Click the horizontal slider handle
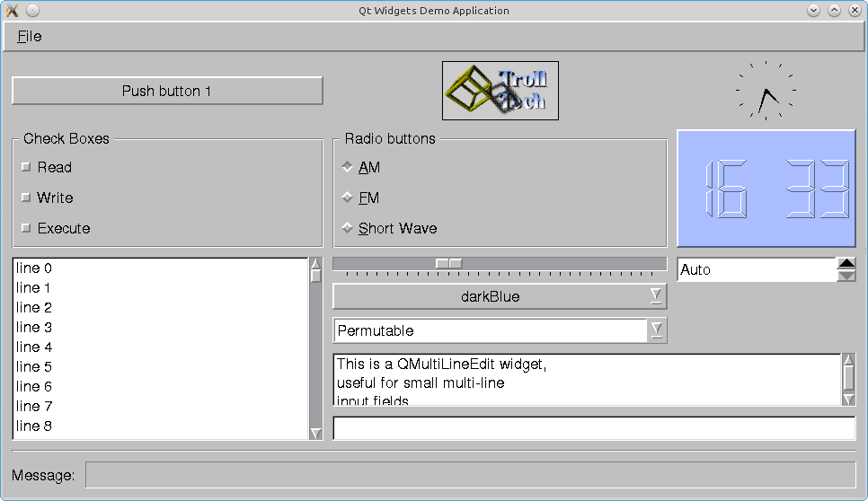 coord(448,263)
